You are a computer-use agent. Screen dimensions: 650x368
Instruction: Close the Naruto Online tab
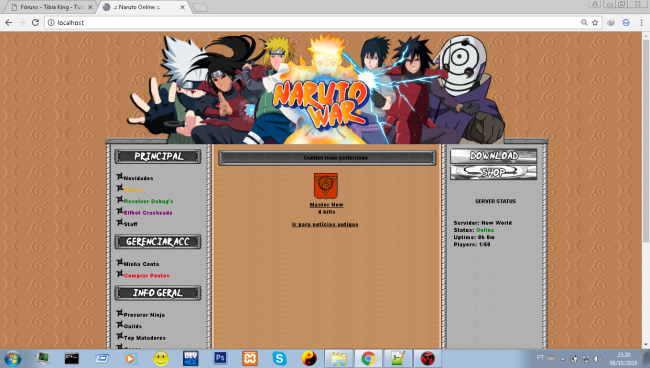(182, 7)
